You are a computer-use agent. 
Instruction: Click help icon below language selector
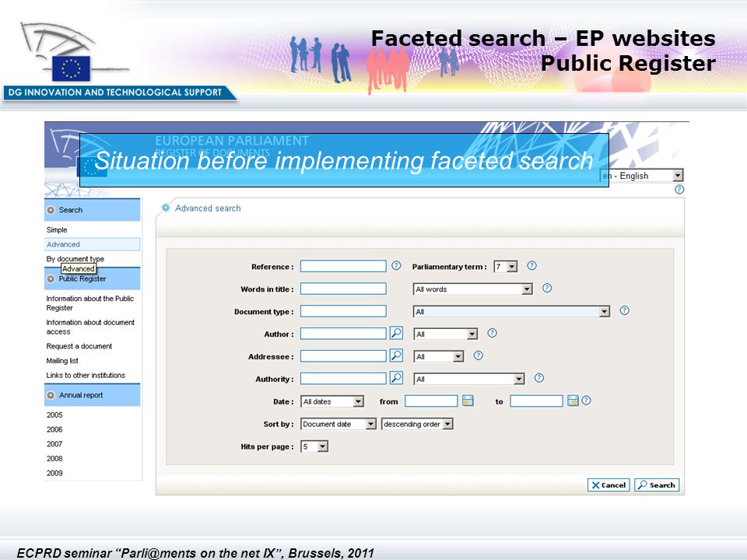[x=679, y=190]
